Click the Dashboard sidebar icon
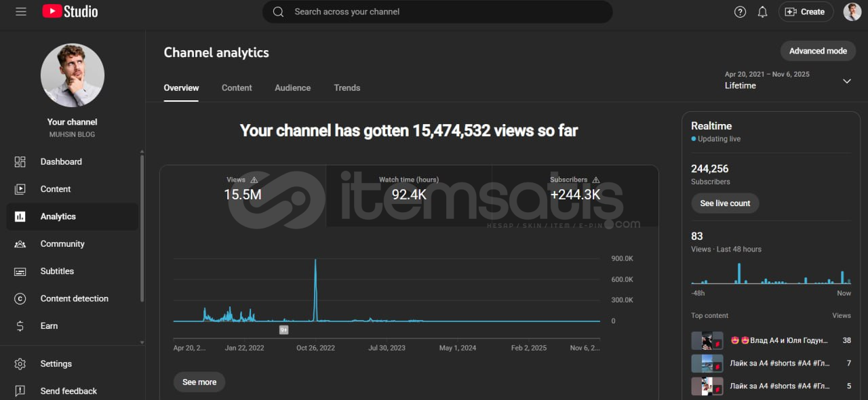Viewport: 868px width, 400px height. point(20,162)
